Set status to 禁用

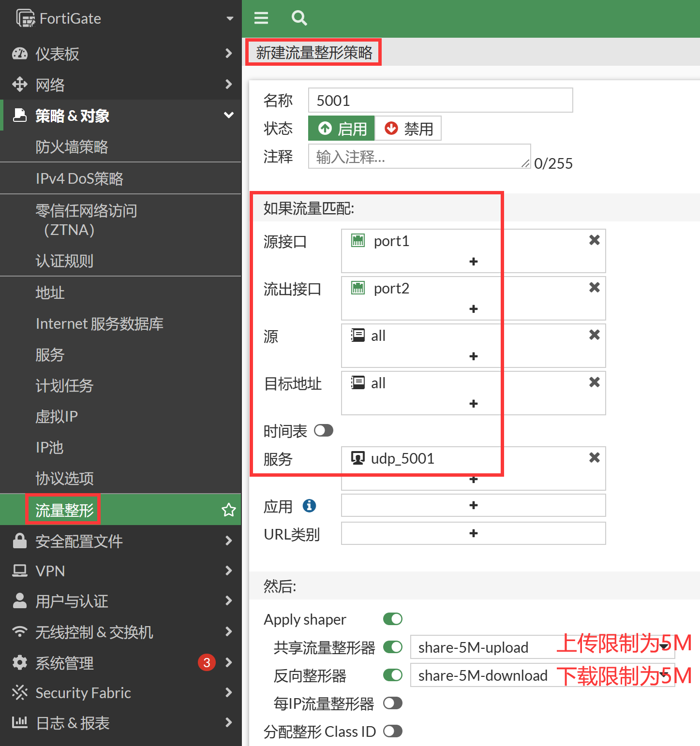pyautogui.click(x=408, y=129)
